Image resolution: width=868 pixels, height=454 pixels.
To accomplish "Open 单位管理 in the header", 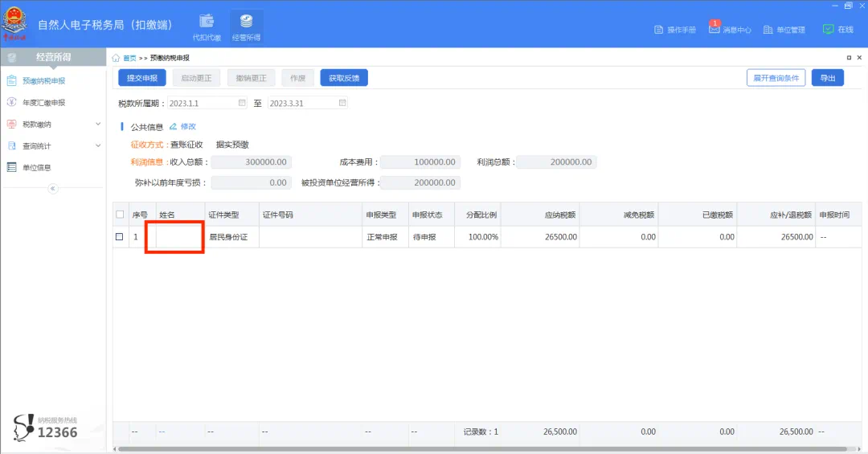I will 784,30.
